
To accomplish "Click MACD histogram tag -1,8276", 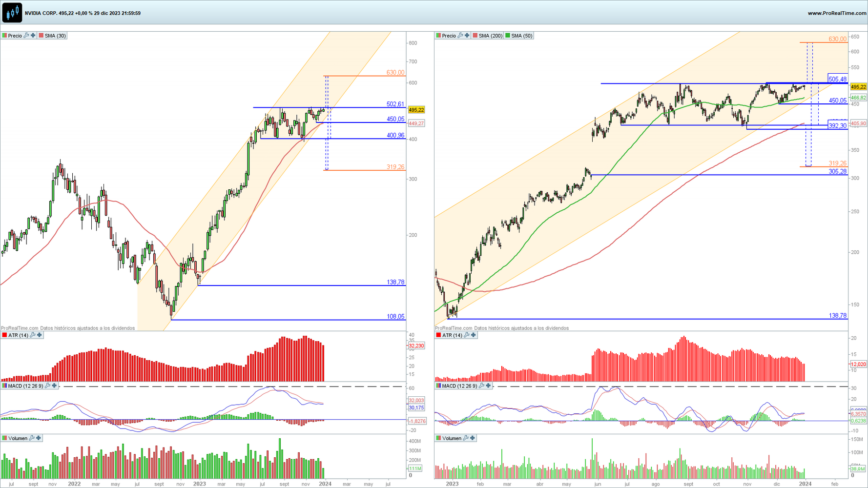I will (x=417, y=421).
